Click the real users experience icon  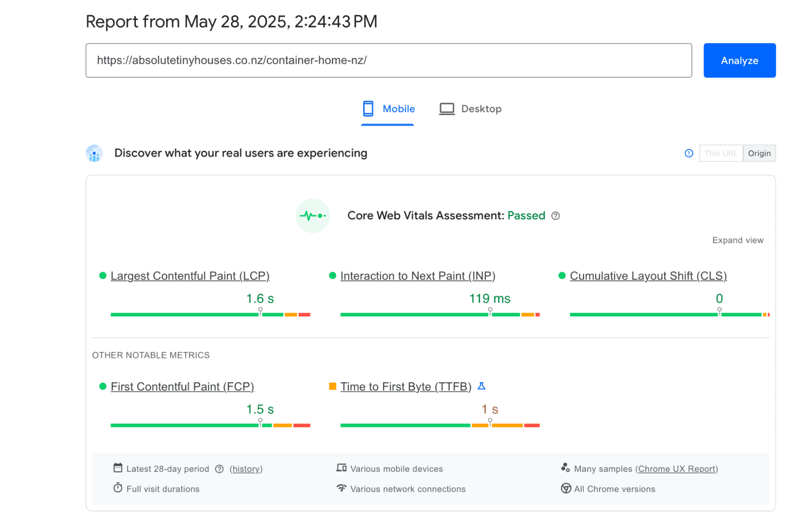(94, 154)
